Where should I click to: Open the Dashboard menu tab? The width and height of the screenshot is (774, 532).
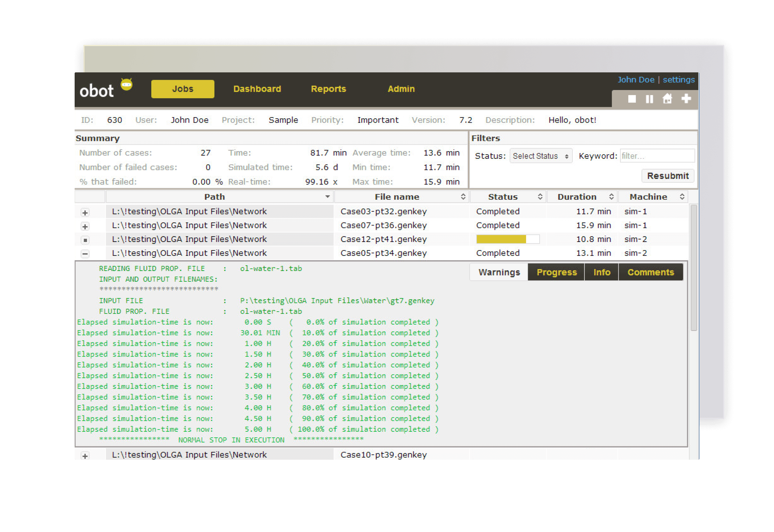pos(257,89)
